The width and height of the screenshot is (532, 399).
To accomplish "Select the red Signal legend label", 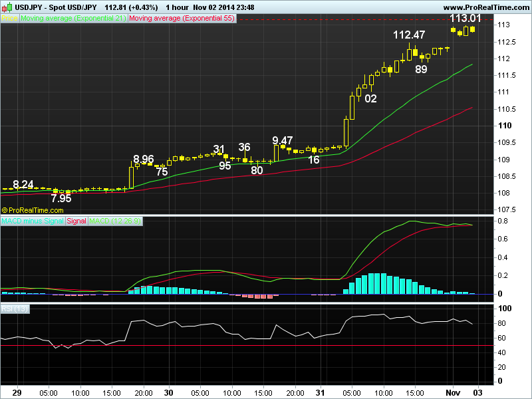I will coord(76,221).
